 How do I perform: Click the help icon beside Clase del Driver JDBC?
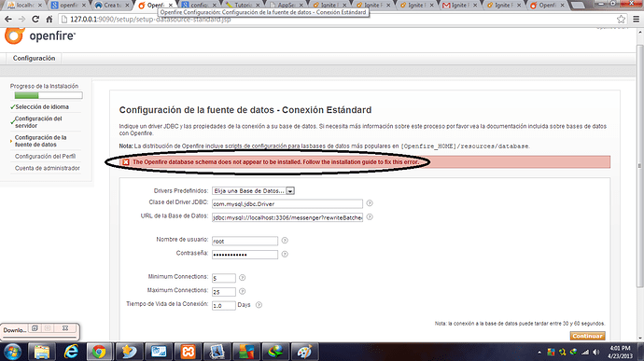pyautogui.click(x=370, y=203)
